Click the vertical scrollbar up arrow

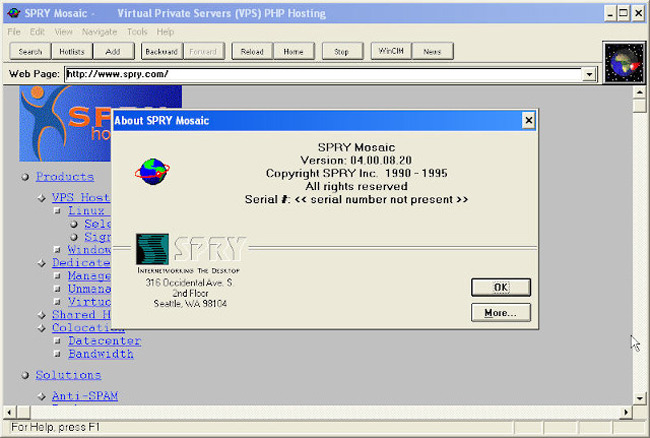(x=640, y=92)
